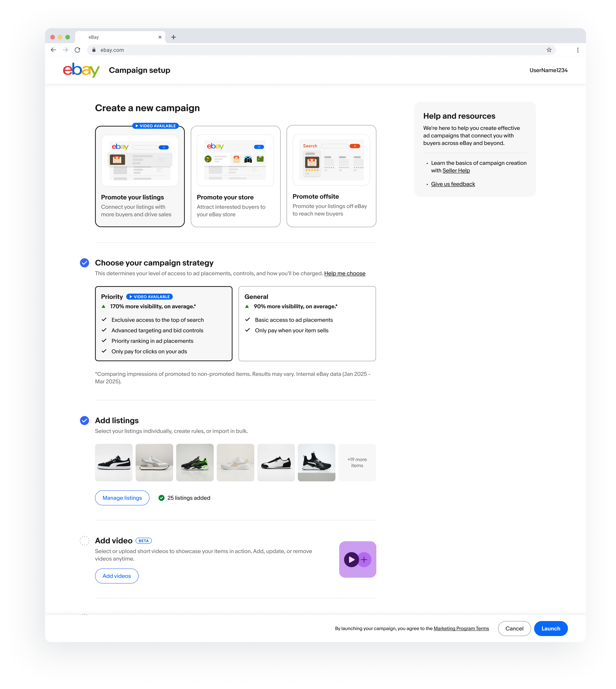Click the ebay.com address bar
The height and width of the screenshot is (689, 616).
(322, 50)
